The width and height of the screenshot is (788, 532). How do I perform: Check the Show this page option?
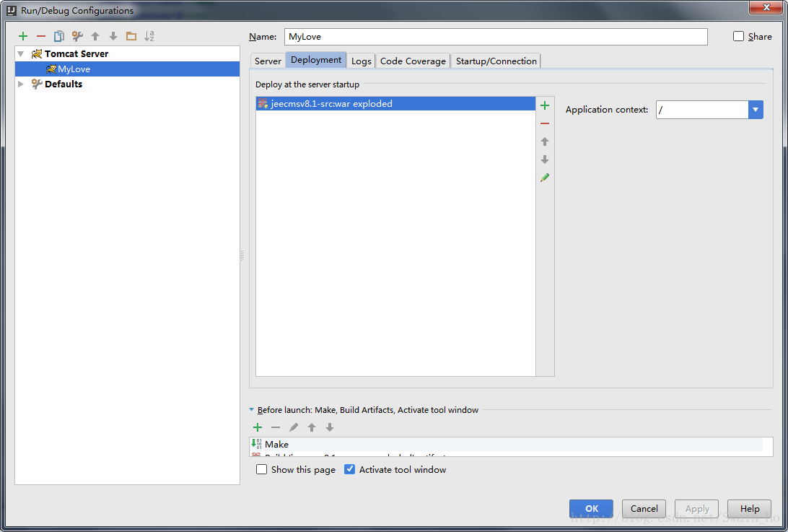pyautogui.click(x=261, y=469)
